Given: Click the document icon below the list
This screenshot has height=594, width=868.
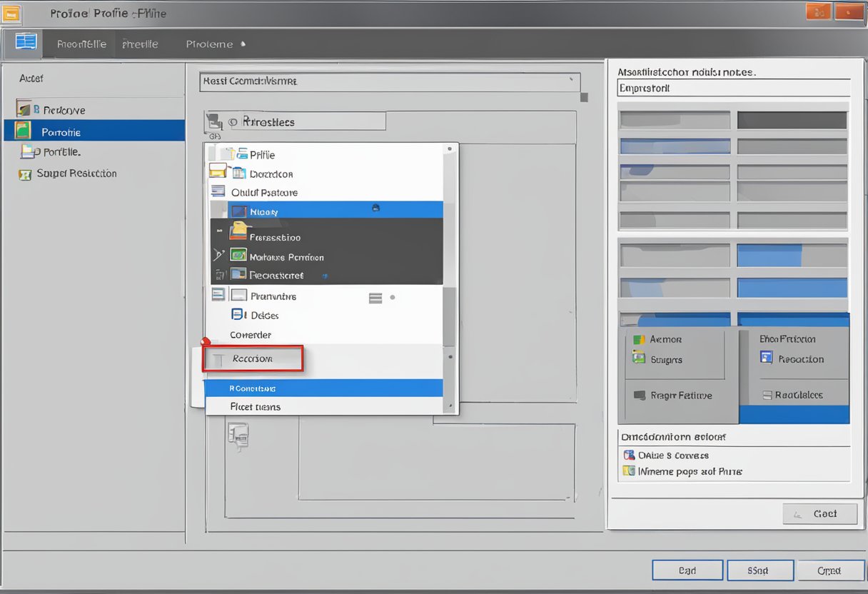Looking at the screenshot, I should tap(238, 434).
